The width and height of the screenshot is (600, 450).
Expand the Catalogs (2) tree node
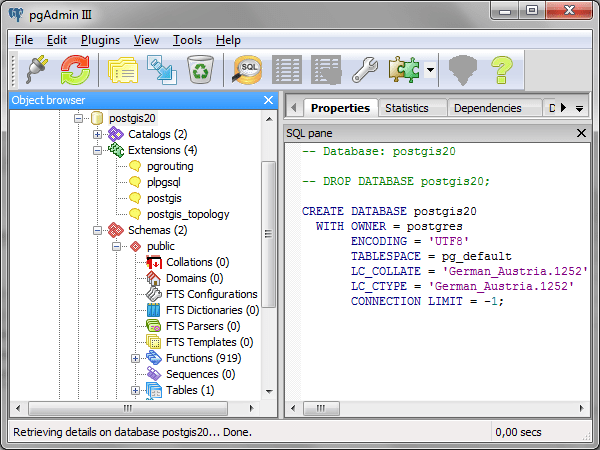point(97,134)
